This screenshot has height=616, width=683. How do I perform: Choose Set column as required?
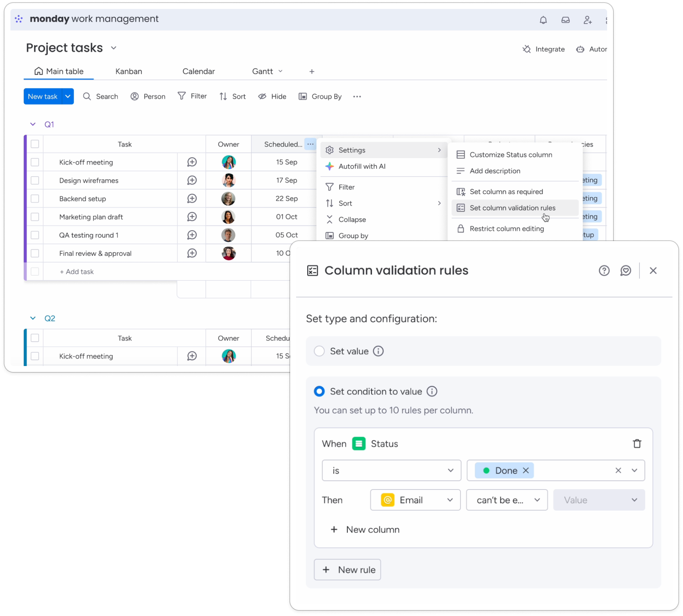pos(506,192)
